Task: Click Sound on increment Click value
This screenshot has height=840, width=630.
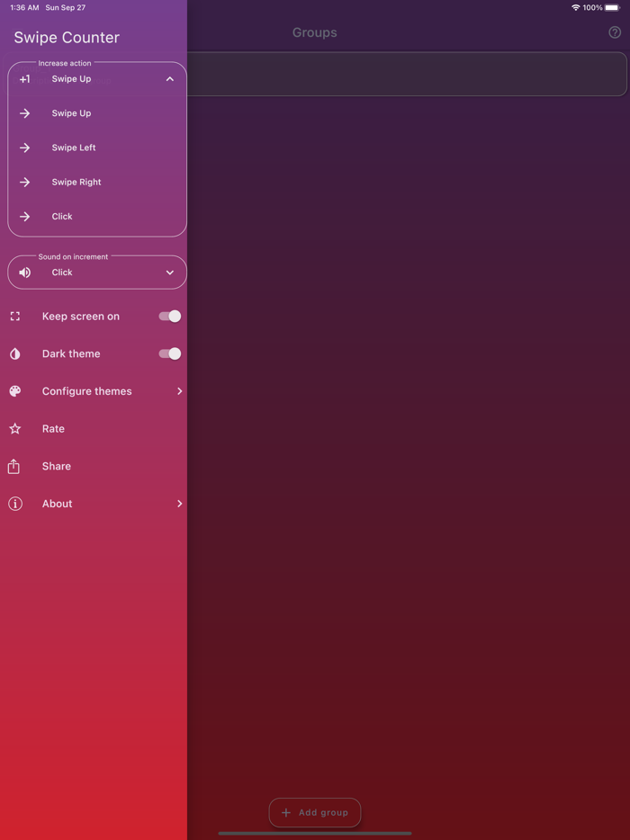Action: tap(62, 273)
